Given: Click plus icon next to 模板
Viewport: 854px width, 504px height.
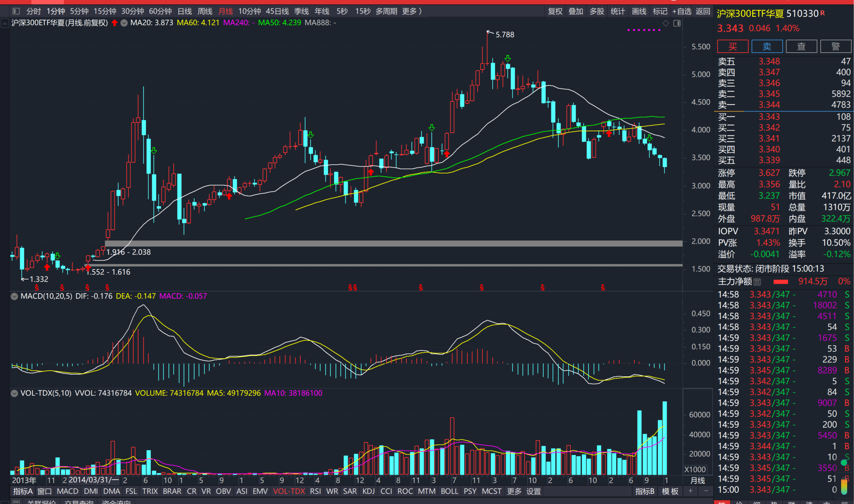Looking at the screenshot, I should coord(690,491).
